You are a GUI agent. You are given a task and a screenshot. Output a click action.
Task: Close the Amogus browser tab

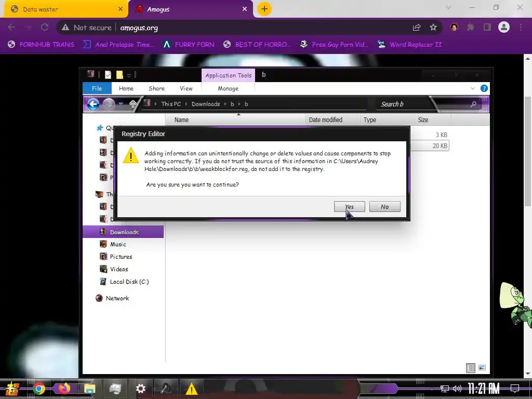point(245,9)
